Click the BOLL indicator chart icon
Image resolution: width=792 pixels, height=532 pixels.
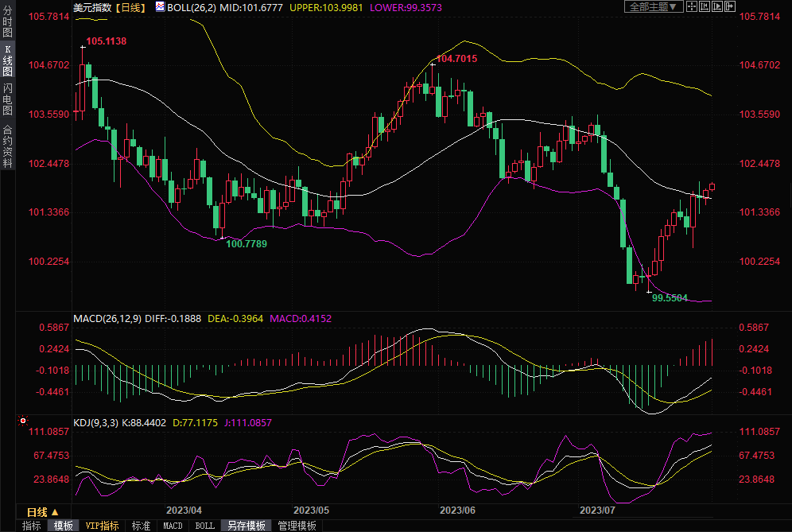pyautogui.click(x=160, y=7)
